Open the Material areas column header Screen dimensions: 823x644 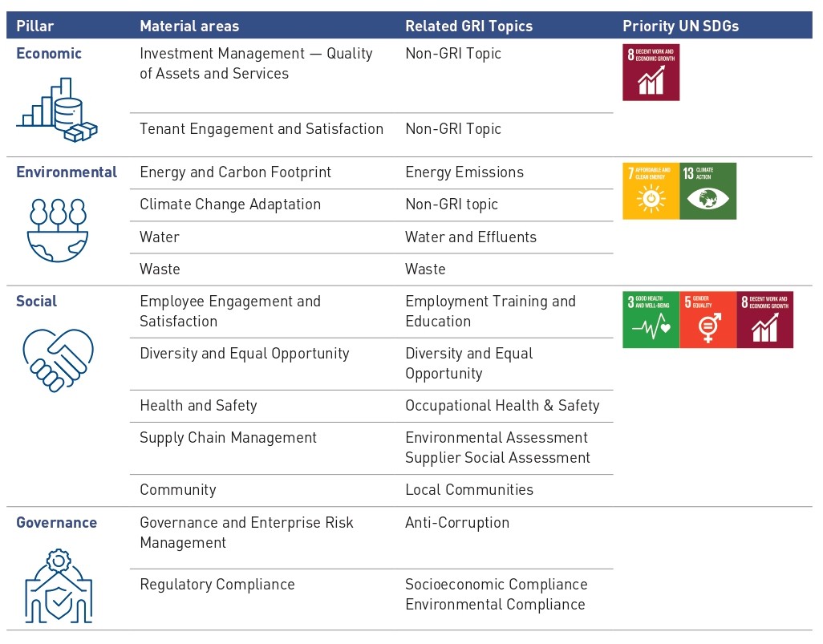tap(189, 26)
